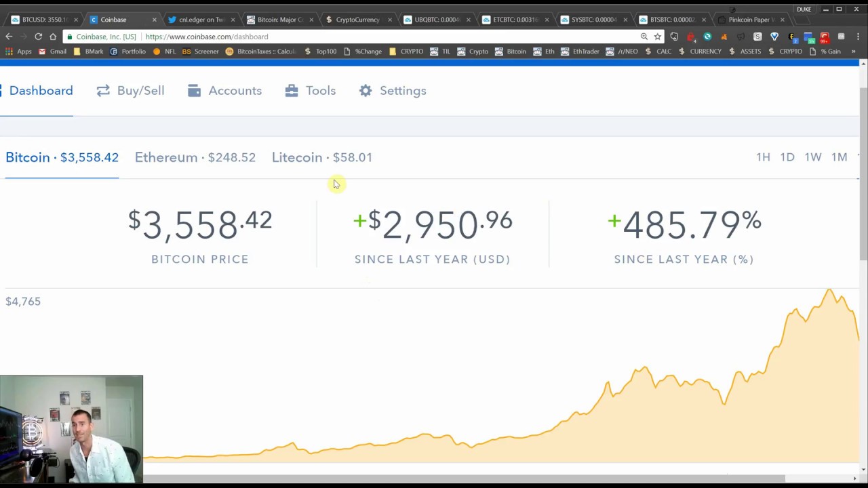
Task: Click the blue extension icon with 5h badge
Action: (808, 37)
